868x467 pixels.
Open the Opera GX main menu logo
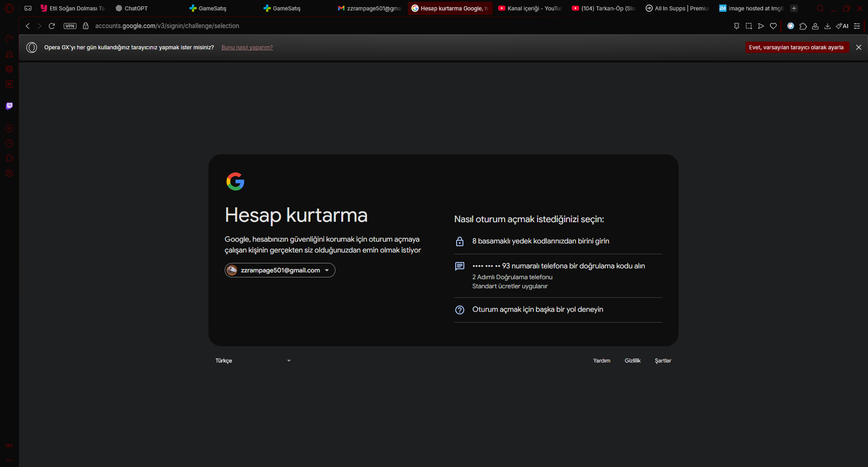pos(9,8)
